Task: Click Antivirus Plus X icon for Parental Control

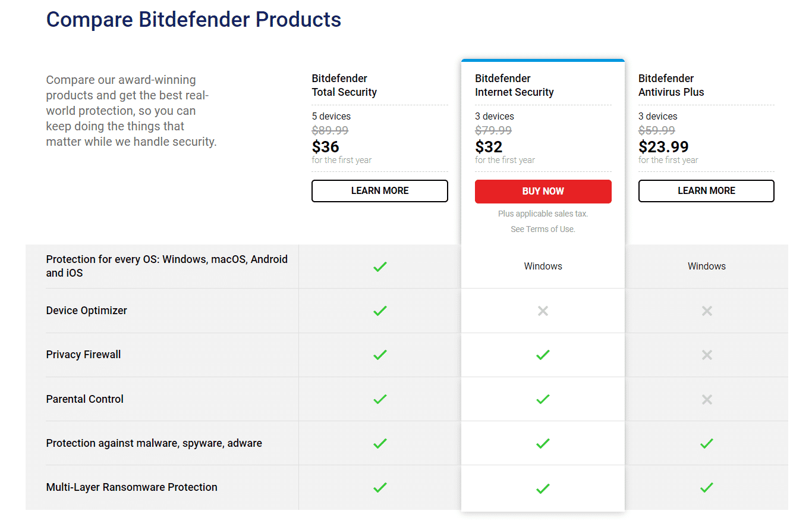Action: 707,399
